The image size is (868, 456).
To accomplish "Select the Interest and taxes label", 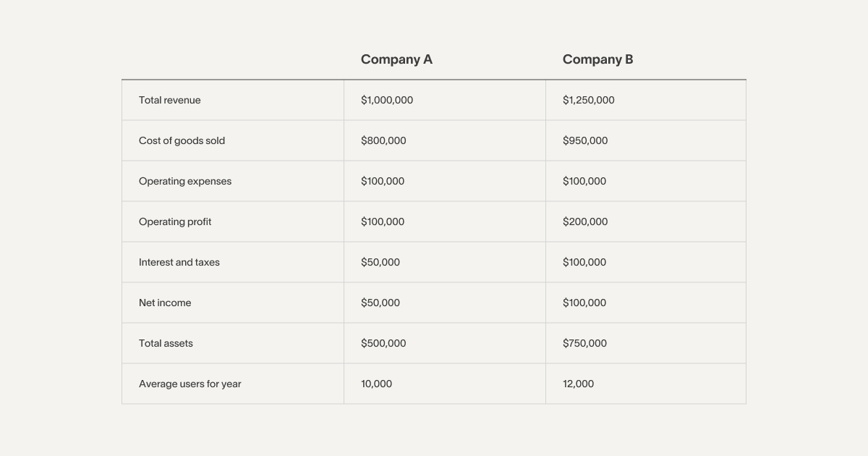I will (179, 262).
